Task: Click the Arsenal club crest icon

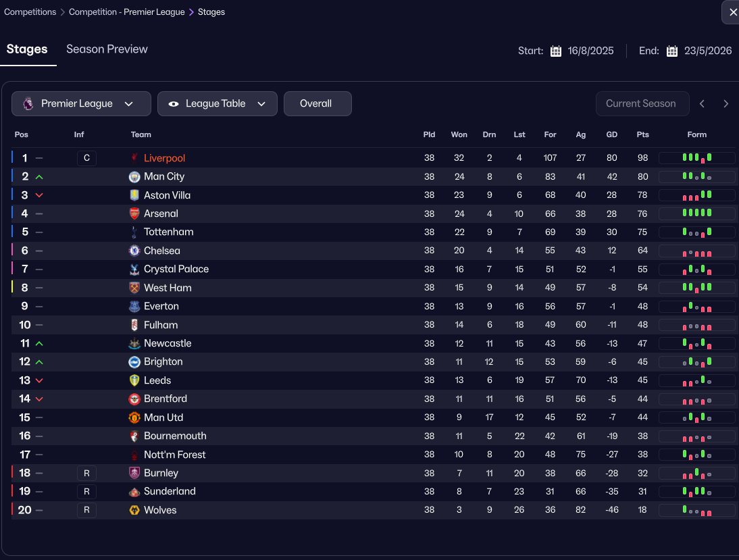Action: click(134, 213)
